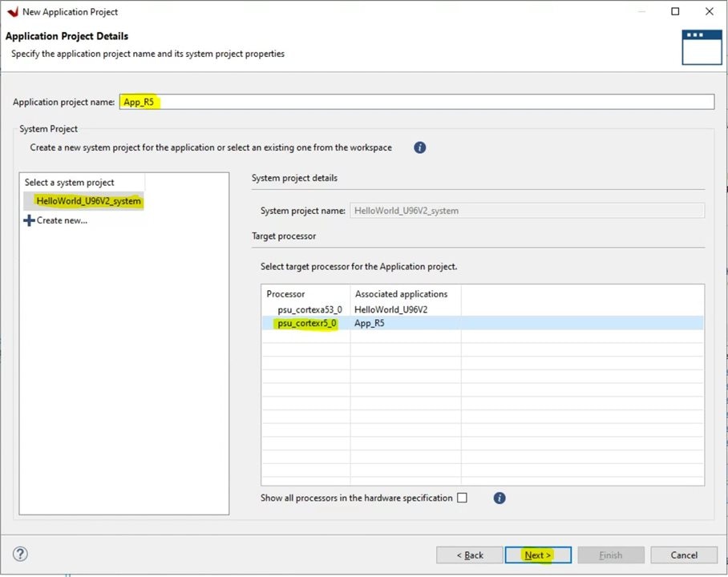728x577 pixels.
Task: Enable Show all processors in hardware specification
Action: point(462,498)
